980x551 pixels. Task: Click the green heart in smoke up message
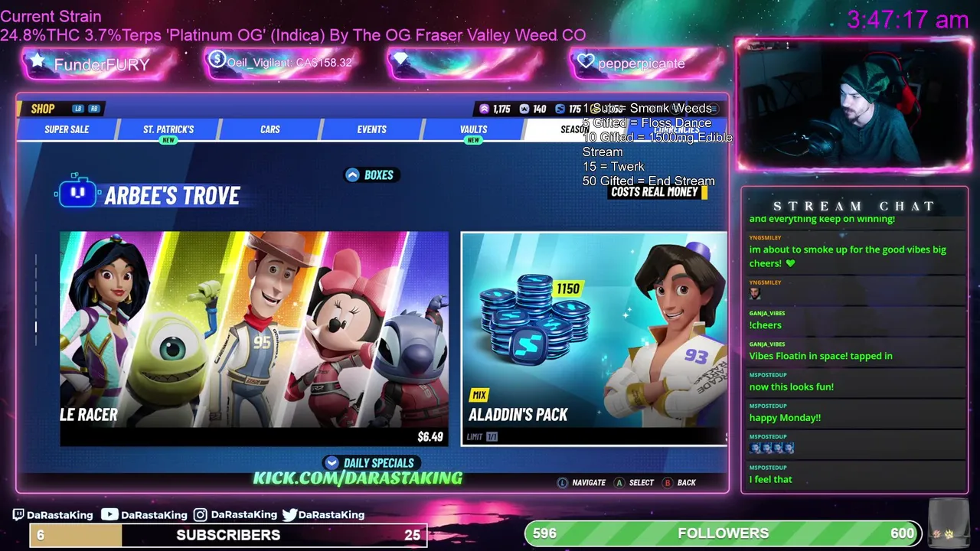[791, 264]
